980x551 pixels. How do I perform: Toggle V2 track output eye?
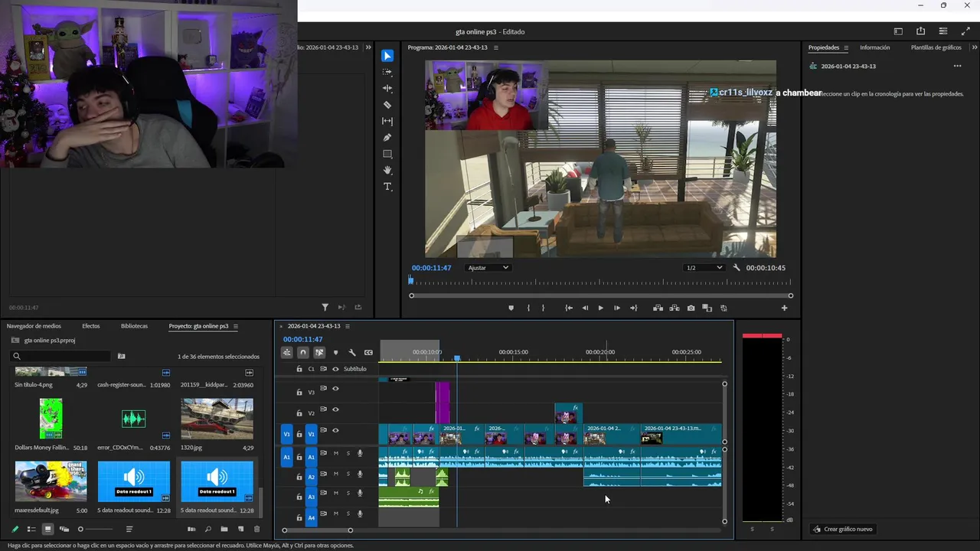point(335,409)
